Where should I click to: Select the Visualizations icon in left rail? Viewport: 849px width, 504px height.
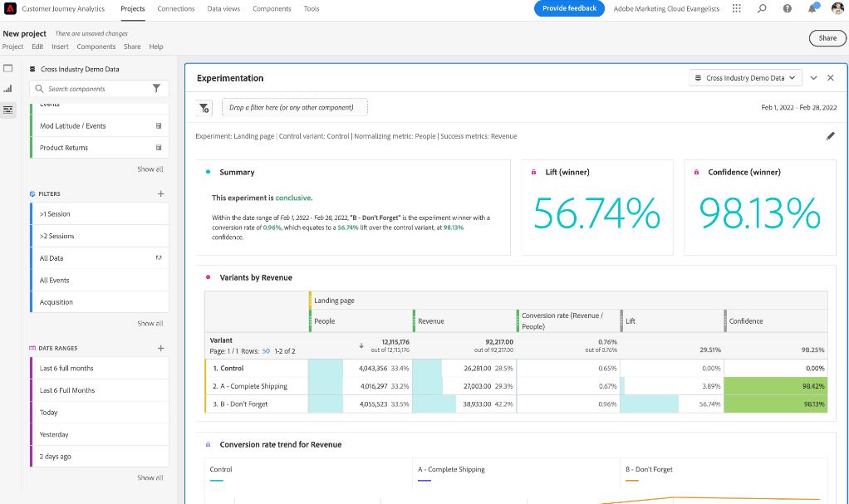(8, 89)
